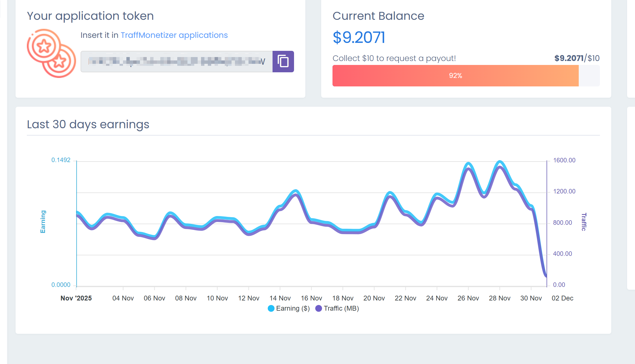Toggle the Traffic (MB) legend text label
Viewport: 635px width, 364px height.
(x=341, y=308)
